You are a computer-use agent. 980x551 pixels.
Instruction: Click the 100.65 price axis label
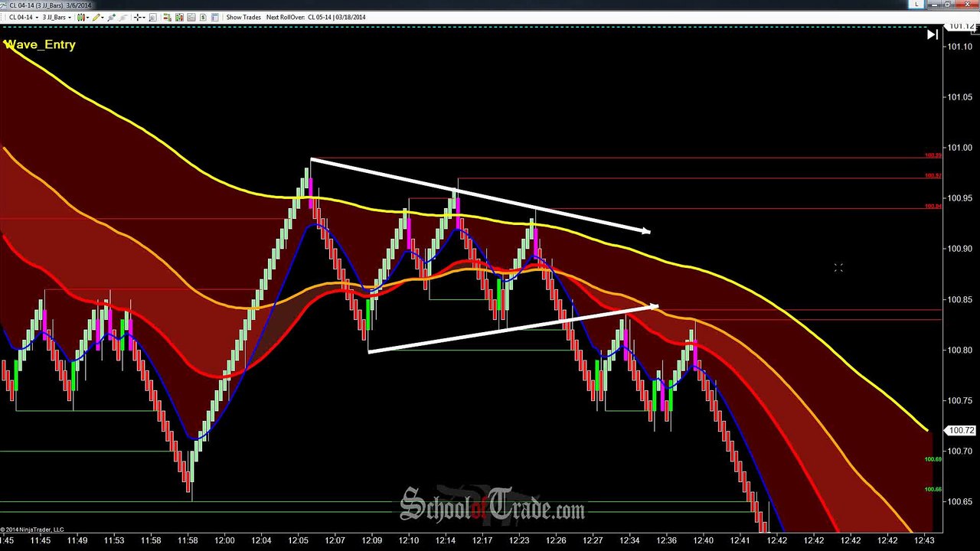coord(959,501)
